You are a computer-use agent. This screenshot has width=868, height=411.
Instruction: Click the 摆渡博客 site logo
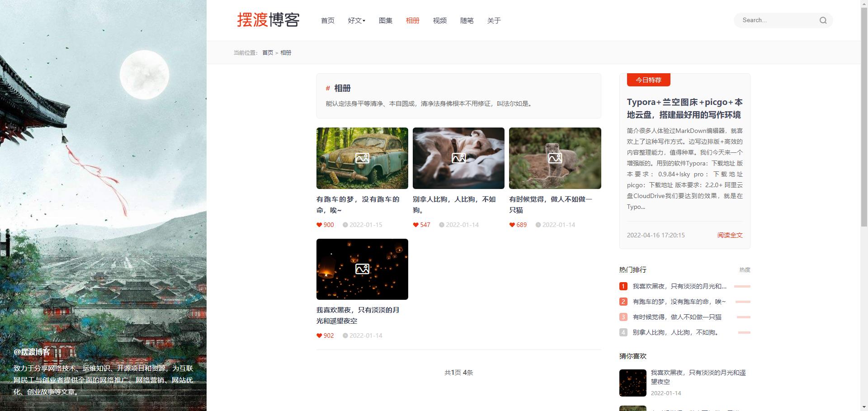click(268, 20)
